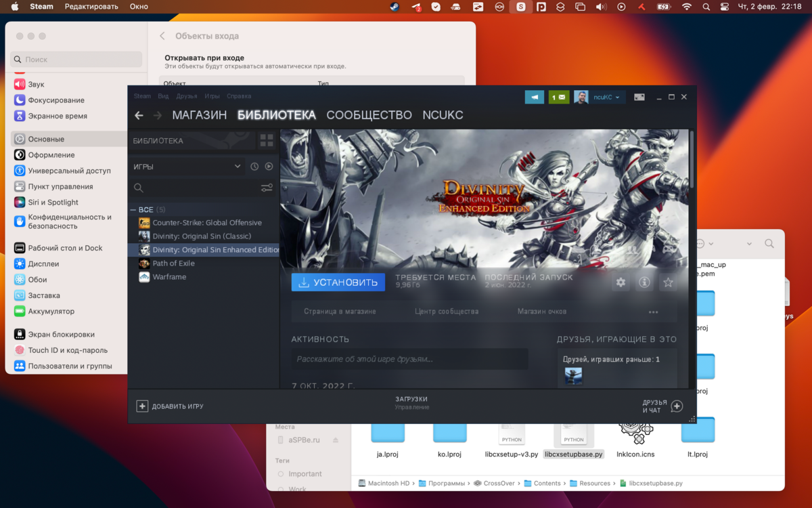Viewport: 812px width, 508px height.
Task: Click the Steam forward navigation arrow
Action: click(158, 116)
